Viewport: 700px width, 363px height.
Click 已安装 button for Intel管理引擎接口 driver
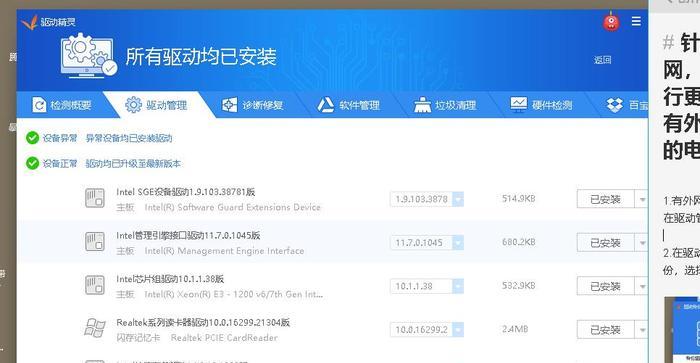point(605,243)
